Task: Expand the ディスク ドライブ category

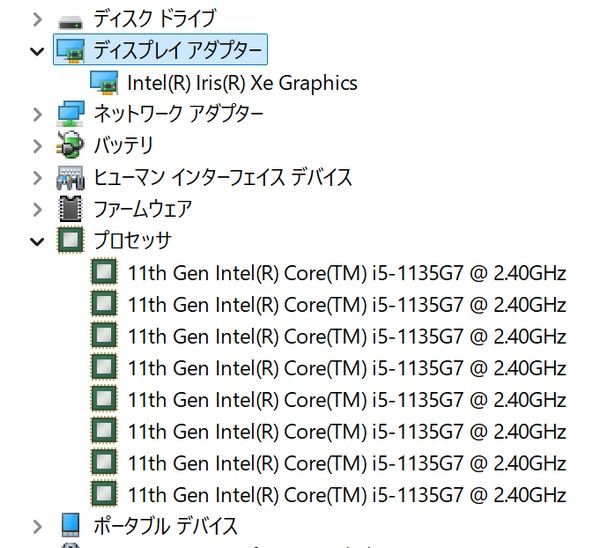Action: coord(38,19)
